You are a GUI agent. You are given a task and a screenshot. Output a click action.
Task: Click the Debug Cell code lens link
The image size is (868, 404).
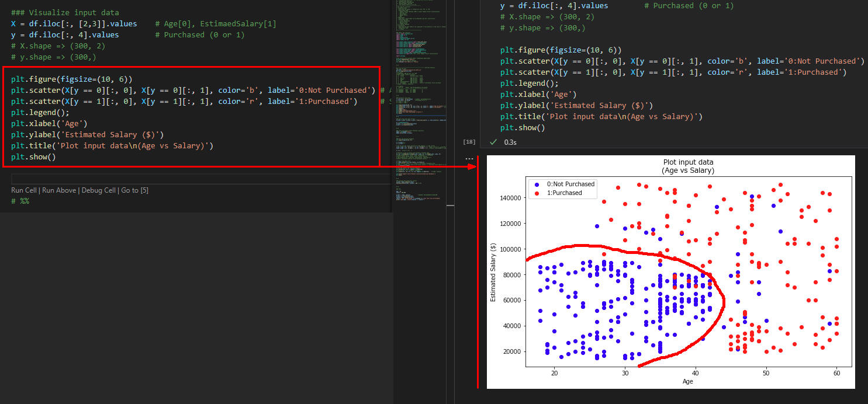[99, 190]
